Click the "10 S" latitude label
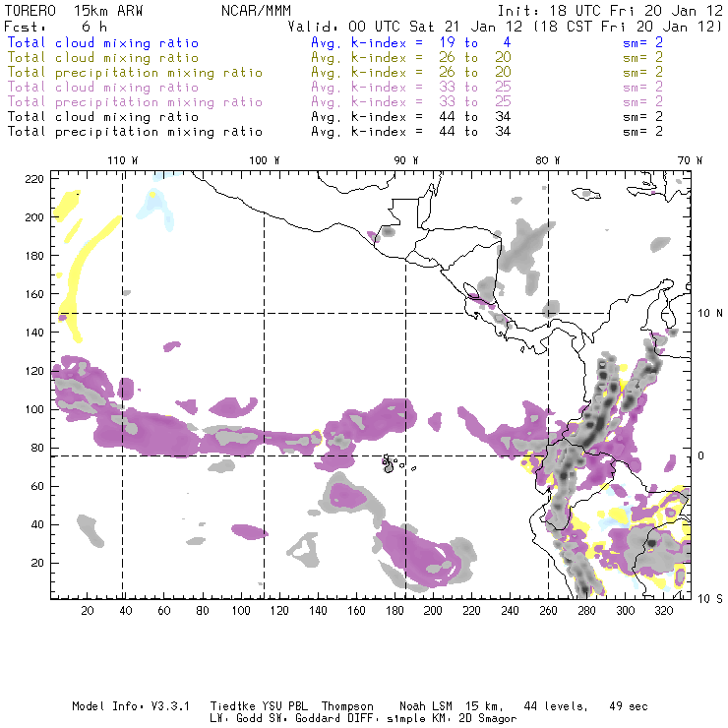Viewport: 728px width, 728px height. point(710,598)
